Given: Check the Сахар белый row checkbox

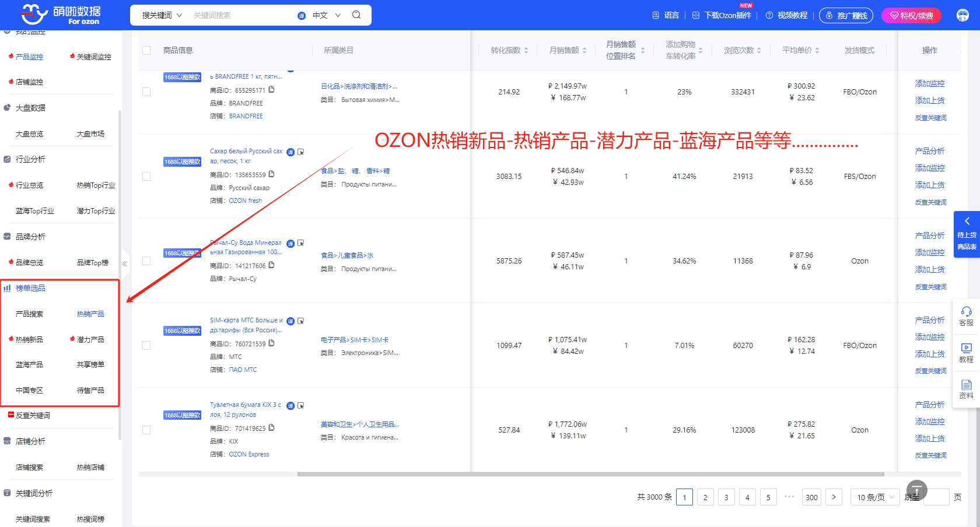Looking at the screenshot, I should tap(146, 177).
